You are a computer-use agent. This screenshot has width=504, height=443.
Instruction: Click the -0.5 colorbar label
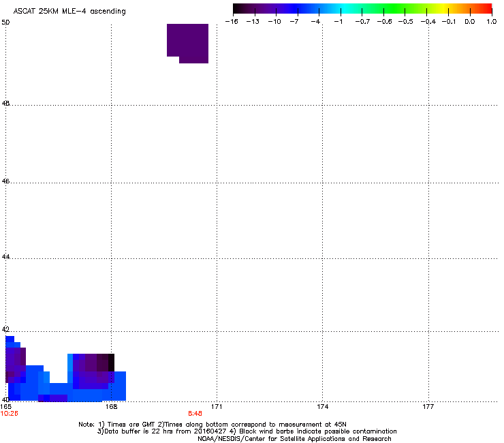pos(406,22)
